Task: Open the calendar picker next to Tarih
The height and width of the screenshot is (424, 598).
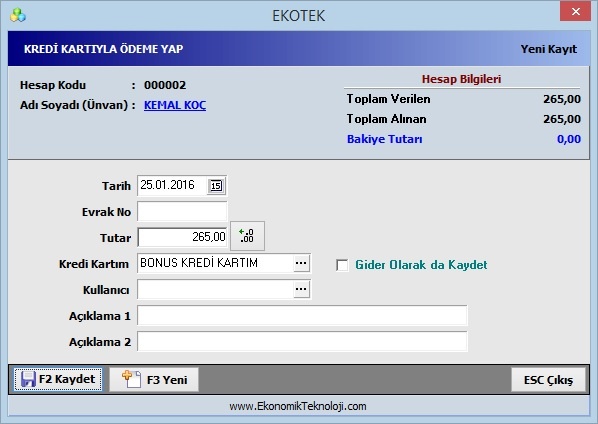Action: click(216, 186)
